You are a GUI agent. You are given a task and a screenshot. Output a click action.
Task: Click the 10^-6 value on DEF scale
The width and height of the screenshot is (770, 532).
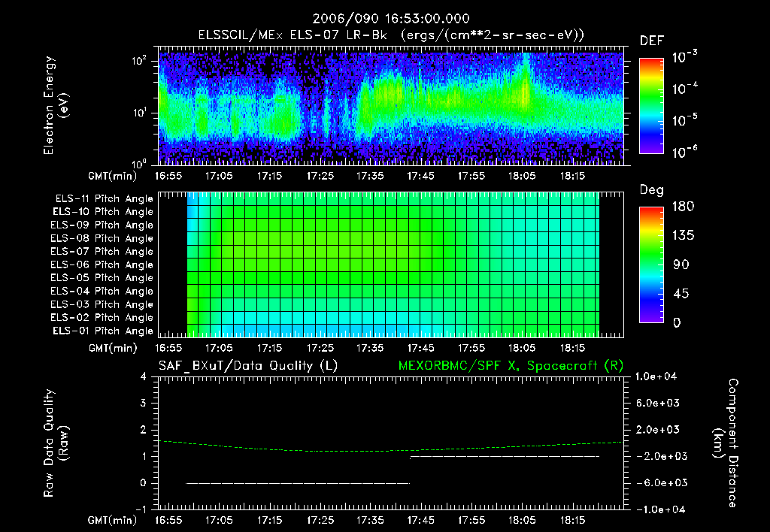click(x=684, y=152)
